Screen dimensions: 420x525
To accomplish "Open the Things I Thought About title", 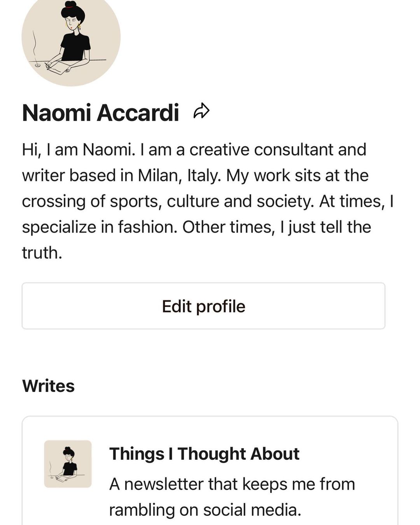I will tap(204, 454).
